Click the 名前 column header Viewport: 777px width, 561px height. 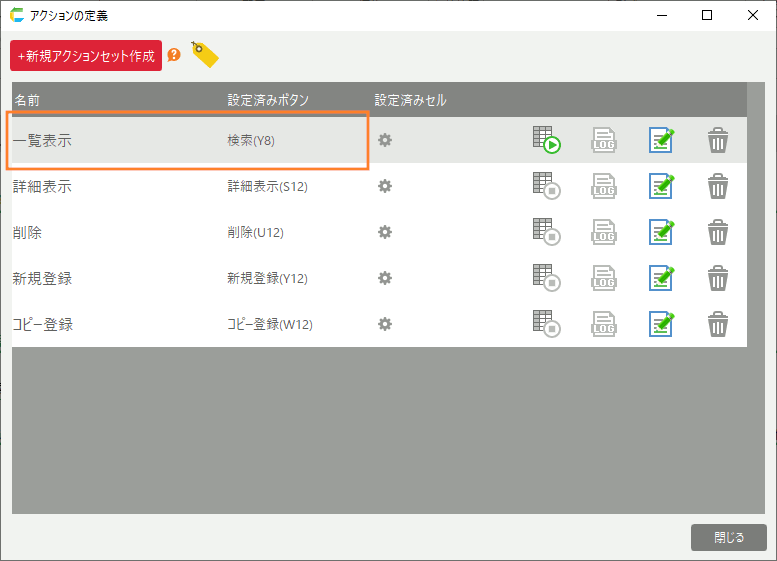point(27,100)
